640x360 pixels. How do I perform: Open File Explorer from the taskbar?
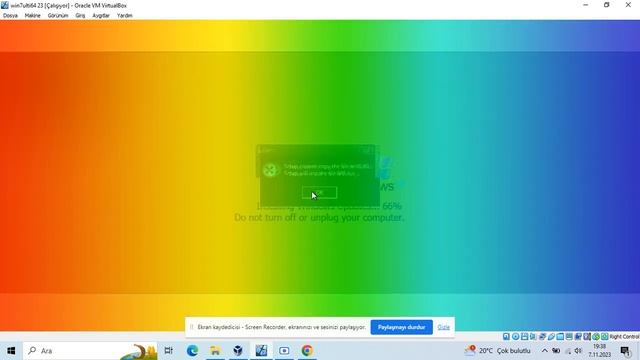click(x=215, y=351)
